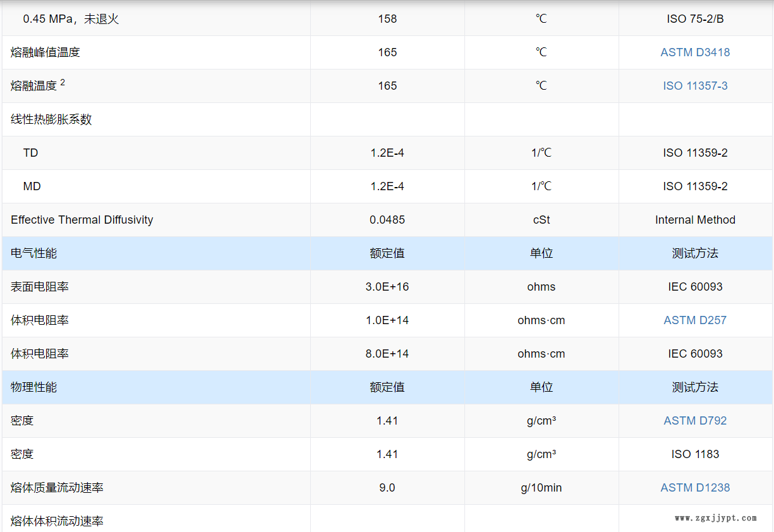
Task: Follow the ASTM D257 standard link
Action: coord(695,320)
